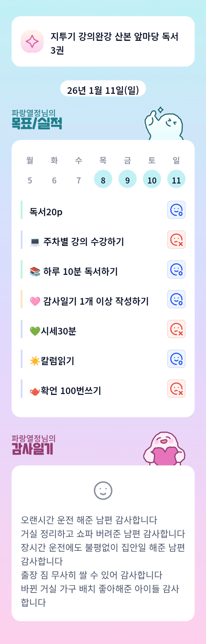The image size is (206, 644).
Task: Toggle status face for 감사일기 1개 이상 작성하기
Action: coord(176,299)
